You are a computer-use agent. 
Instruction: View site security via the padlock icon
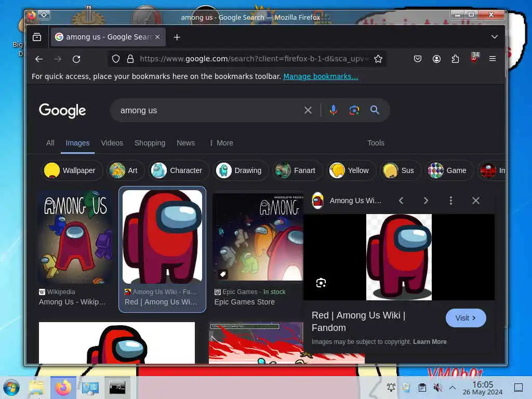[x=130, y=59]
